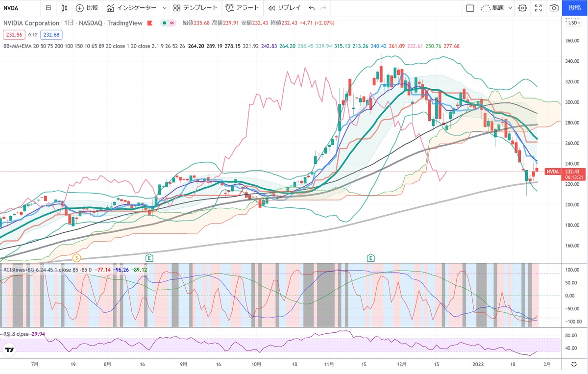The height and width of the screenshot is (374, 588).
Task: Select the RSI 8 close legend
Action: pyautogui.click(x=15, y=334)
